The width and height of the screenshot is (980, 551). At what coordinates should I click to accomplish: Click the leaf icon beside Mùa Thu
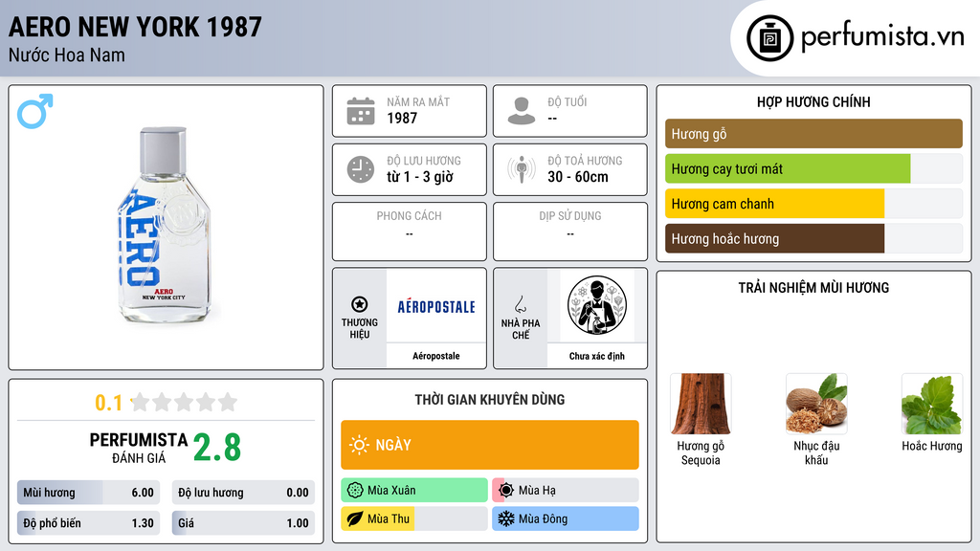tap(355, 518)
